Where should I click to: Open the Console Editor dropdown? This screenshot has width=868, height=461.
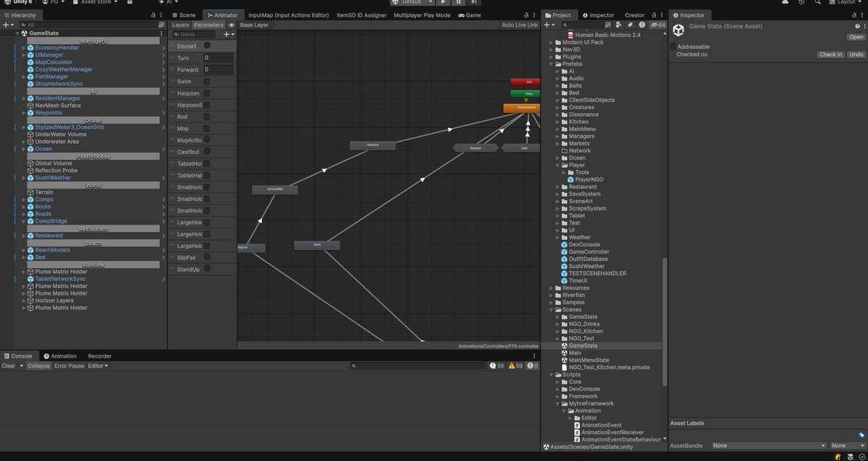click(98, 366)
